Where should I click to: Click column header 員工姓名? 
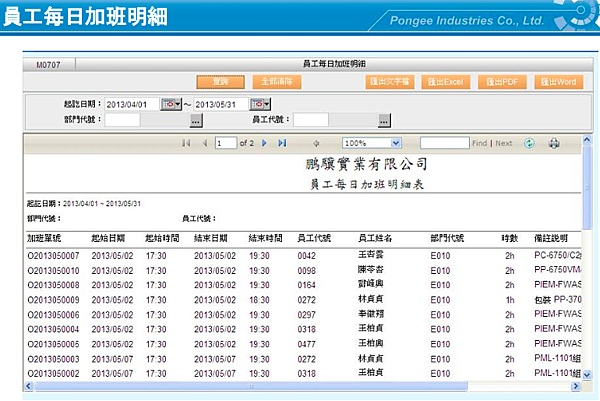pos(375,238)
